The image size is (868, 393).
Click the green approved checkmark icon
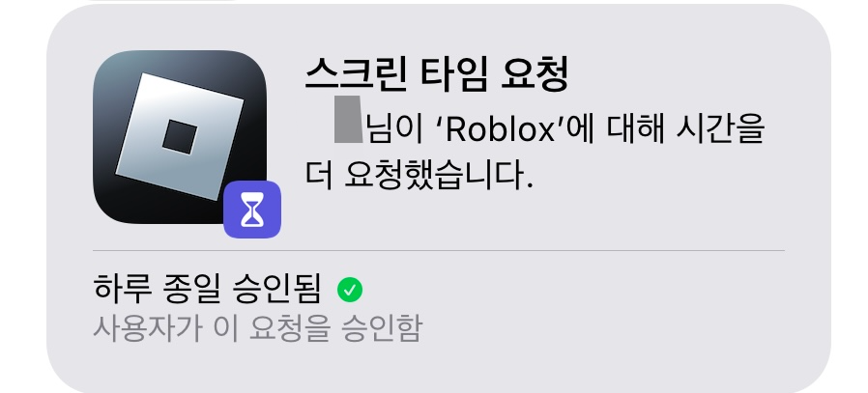[x=350, y=290]
